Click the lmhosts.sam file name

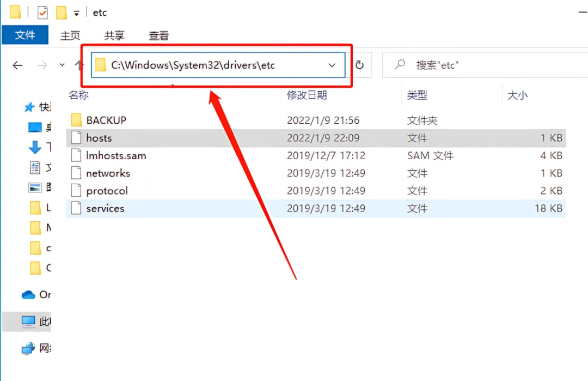[x=117, y=155]
